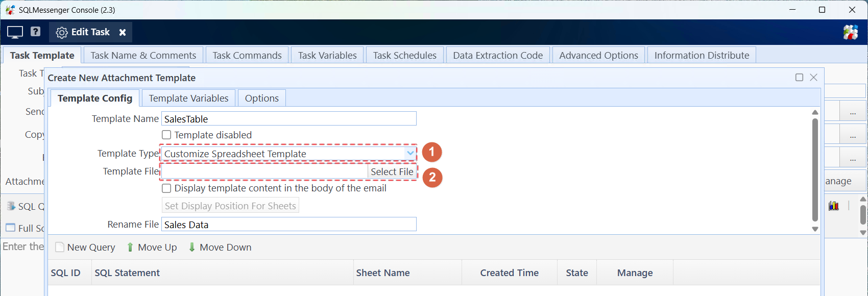Open the Information Distribute tab
Image resolution: width=868 pixels, height=296 pixels.
click(x=702, y=55)
